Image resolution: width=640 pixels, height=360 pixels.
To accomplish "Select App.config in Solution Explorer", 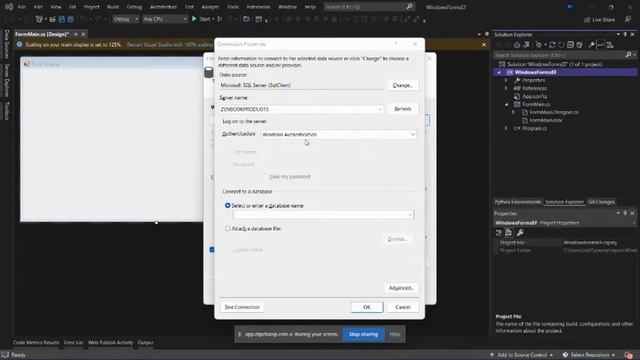I will (534, 96).
